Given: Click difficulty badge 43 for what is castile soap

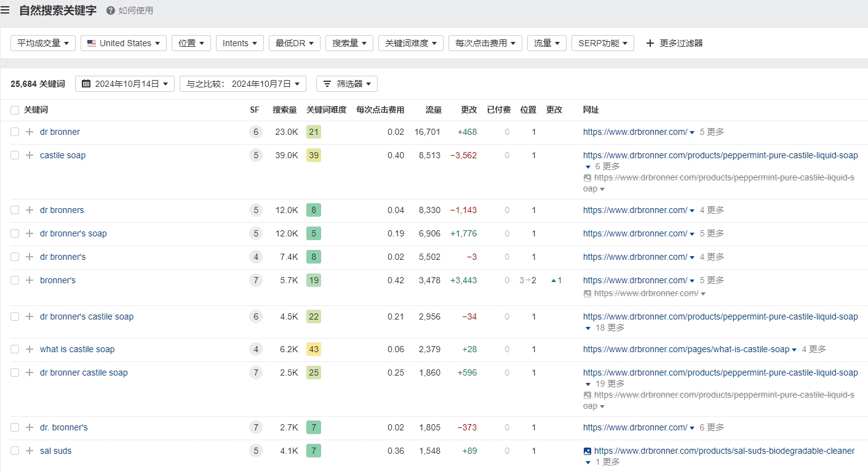Looking at the screenshot, I should (x=314, y=349).
